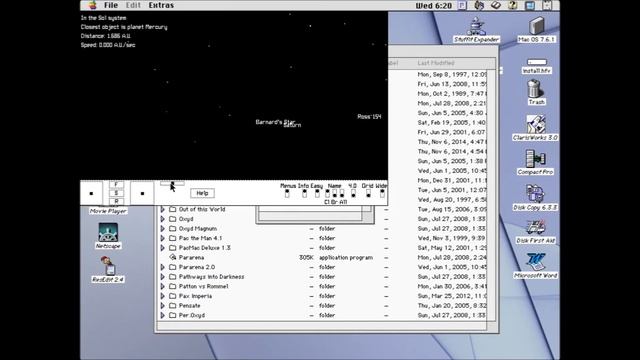Click the R button
Screen dimensions: 640x360
(116, 201)
